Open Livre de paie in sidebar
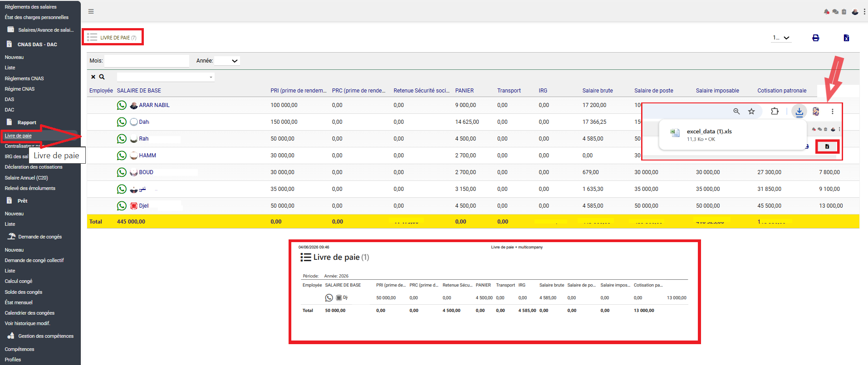Screen dimensions: 868x365 pos(18,136)
